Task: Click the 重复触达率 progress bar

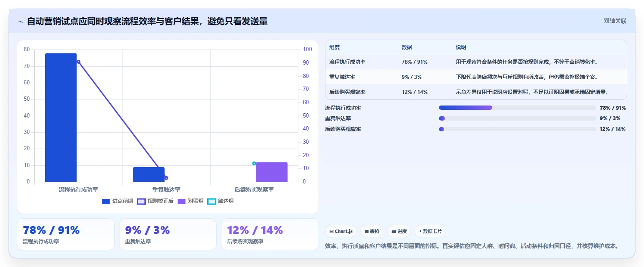Action: 517,118
